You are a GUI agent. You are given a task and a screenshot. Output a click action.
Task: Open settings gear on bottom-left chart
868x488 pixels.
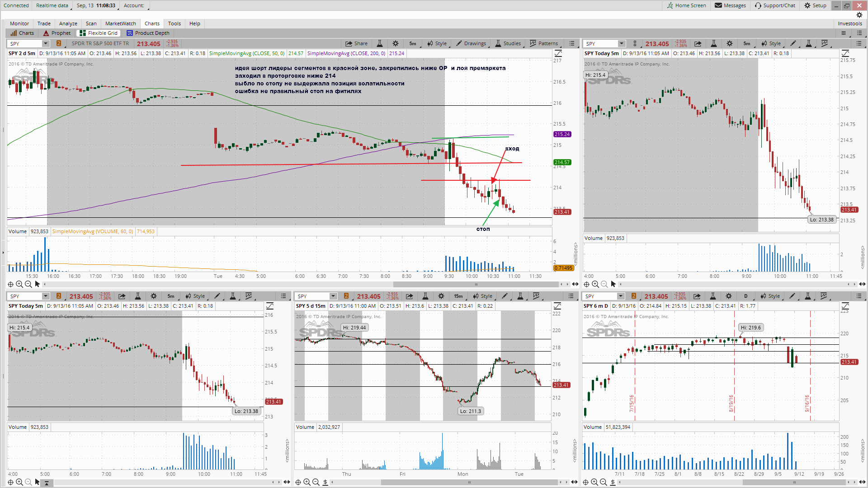click(154, 296)
